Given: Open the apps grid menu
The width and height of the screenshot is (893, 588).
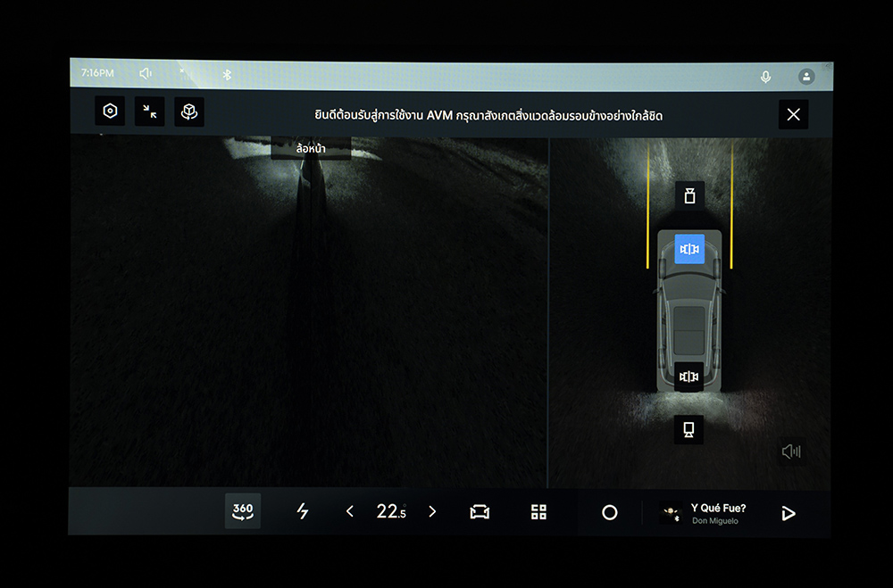Looking at the screenshot, I should click(538, 512).
